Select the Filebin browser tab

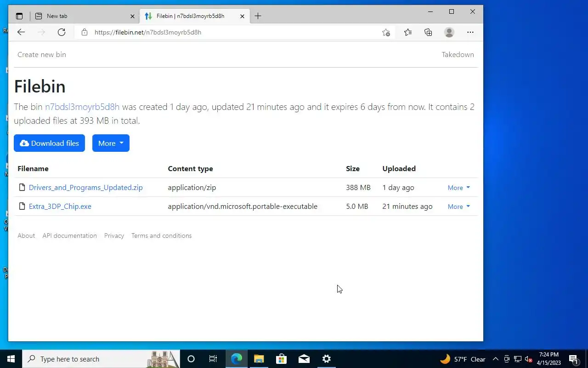194,16
